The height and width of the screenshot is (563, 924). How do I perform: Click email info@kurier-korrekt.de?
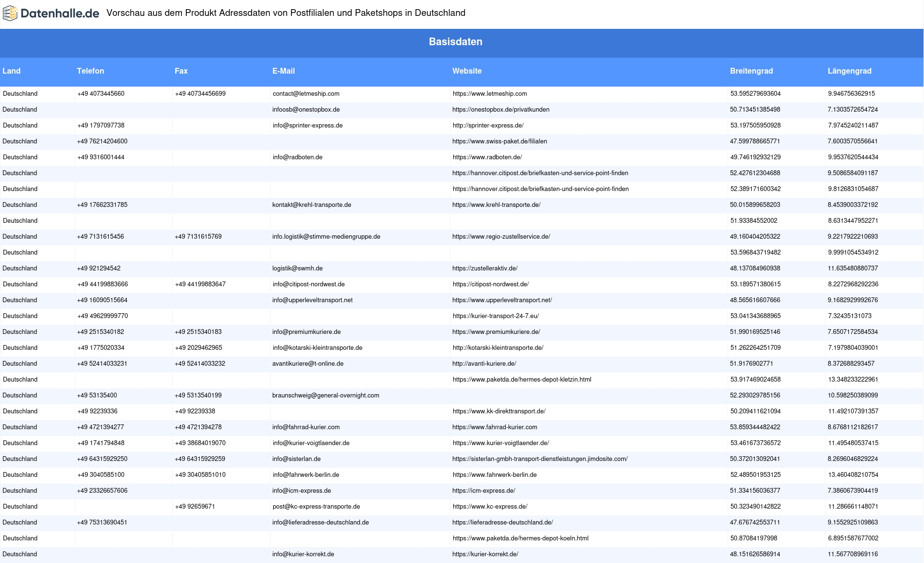(x=303, y=554)
